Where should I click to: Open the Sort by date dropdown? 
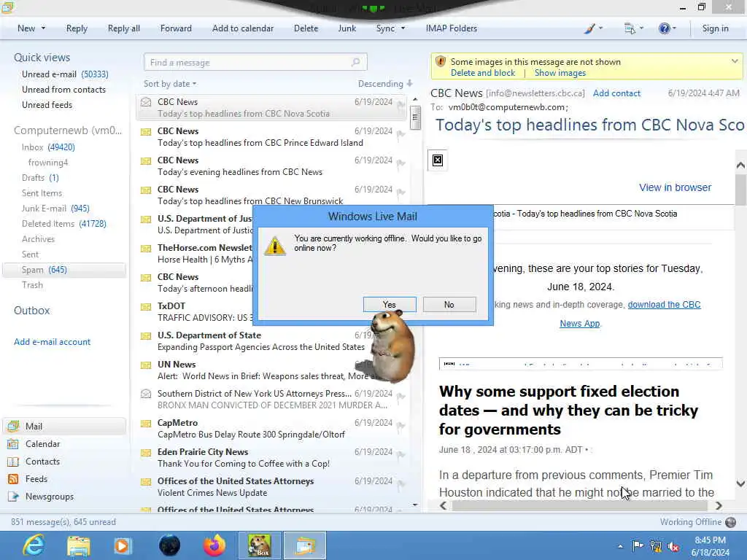pos(169,84)
